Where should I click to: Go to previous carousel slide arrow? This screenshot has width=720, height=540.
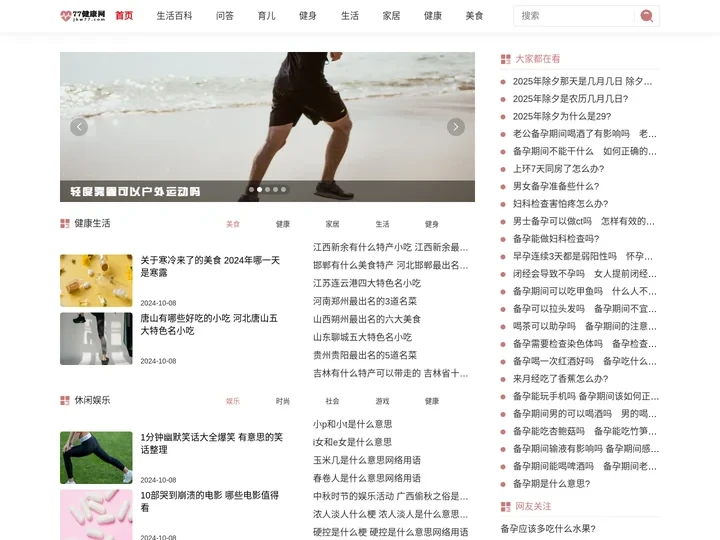[79, 127]
